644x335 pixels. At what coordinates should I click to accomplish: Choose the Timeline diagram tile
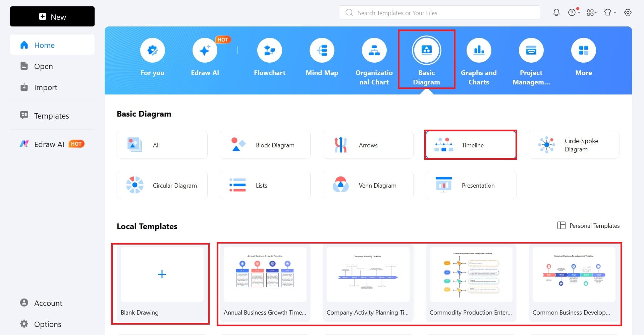(x=471, y=145)
